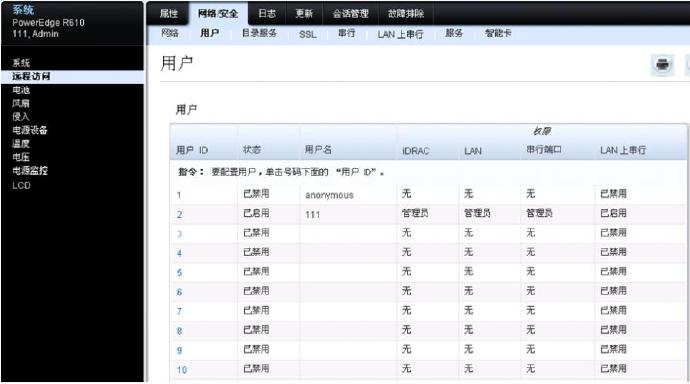Open the 属性 tab
690x384 pixels.
click(x=169, y=13)
